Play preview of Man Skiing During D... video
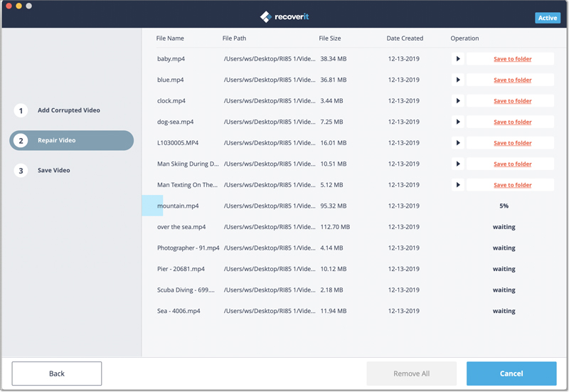This screenshot has height=392, width=569. point(458,164)
